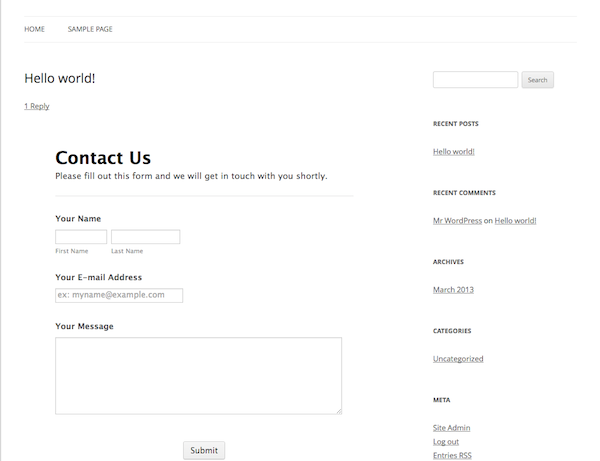The image size is (600, 461).
Task: Click the Log out link
Action: pyautogui.click(x=446, y=441)
